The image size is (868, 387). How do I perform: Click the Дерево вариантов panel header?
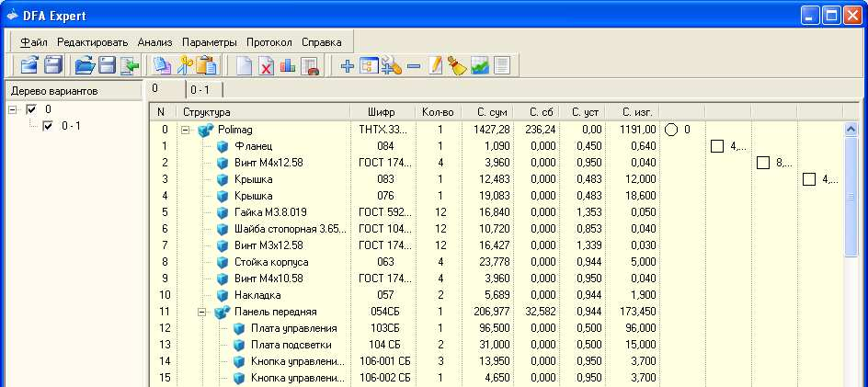pos(73,91)
